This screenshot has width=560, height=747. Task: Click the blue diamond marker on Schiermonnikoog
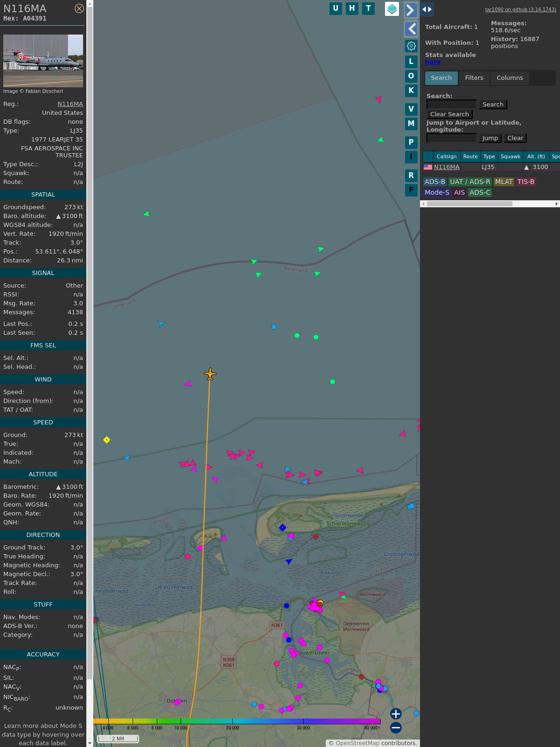coord(282,528)
